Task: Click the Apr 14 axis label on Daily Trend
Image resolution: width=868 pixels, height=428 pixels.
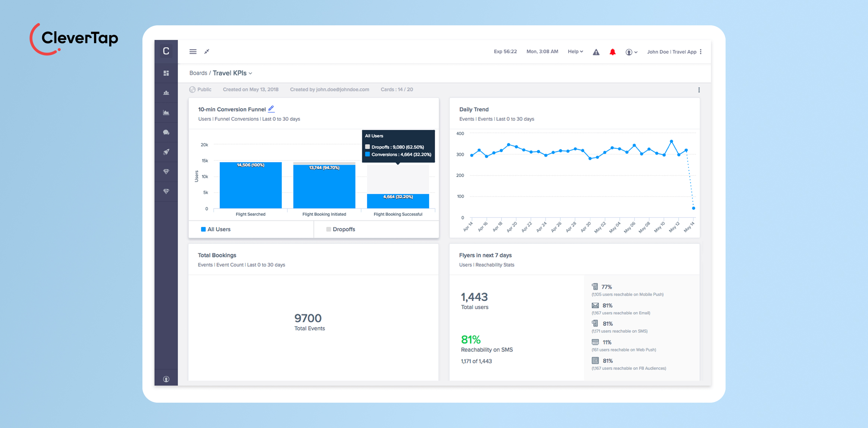Action: pos(468,226)
